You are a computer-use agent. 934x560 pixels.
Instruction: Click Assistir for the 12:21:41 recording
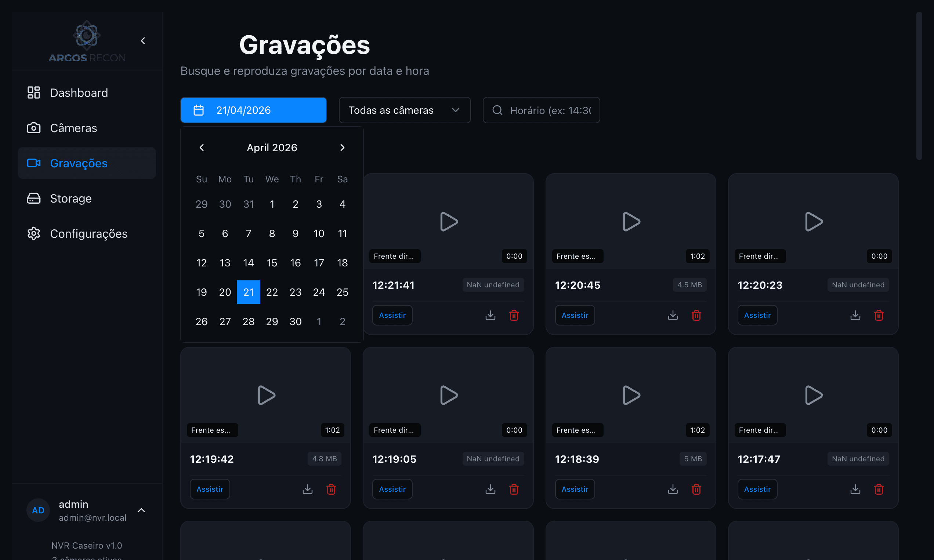392,315
